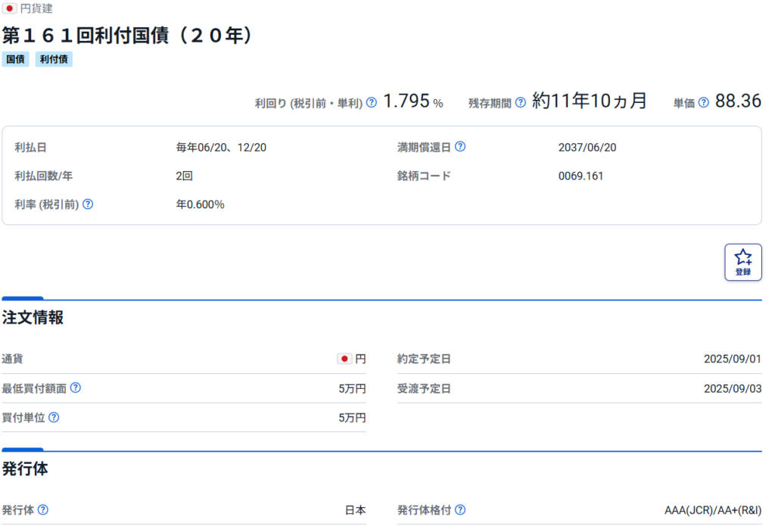
Task: Open help for 最低買付額面
Action: (x=76, y=388)
